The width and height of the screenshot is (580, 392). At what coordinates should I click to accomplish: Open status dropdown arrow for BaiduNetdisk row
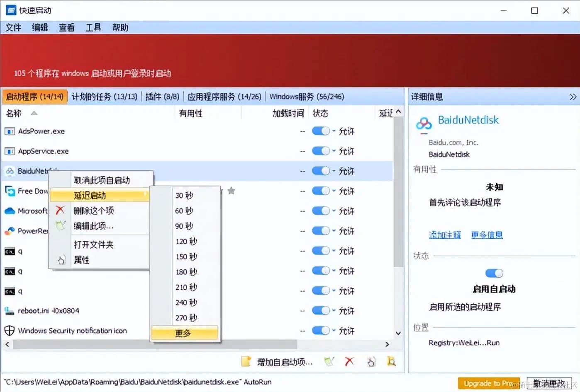click(334, 171)
